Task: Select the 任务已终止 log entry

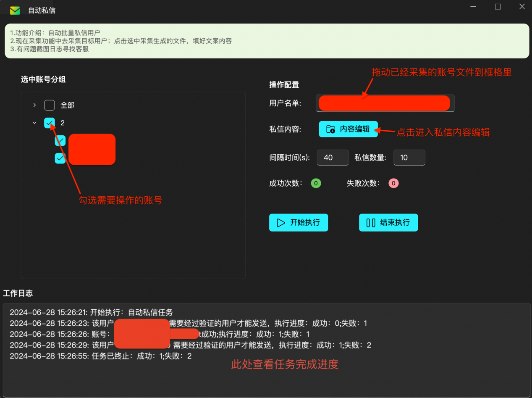Action: coord(101,356)
